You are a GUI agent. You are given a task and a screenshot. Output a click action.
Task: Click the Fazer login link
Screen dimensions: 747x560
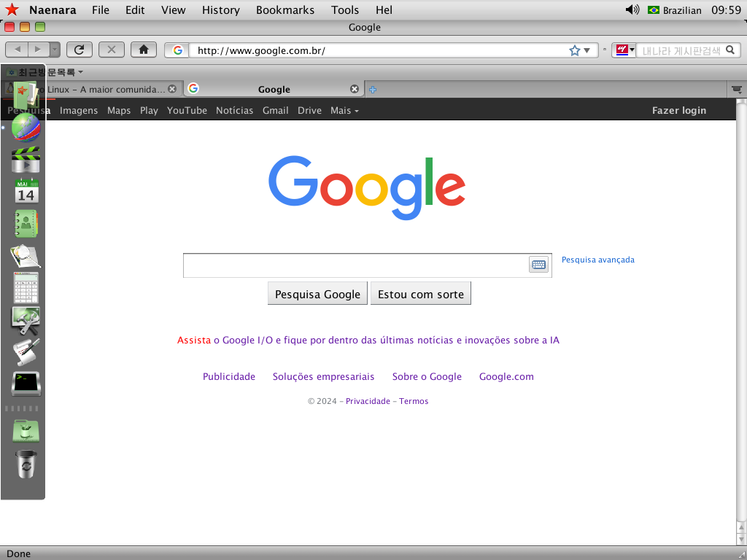pyautogui.click(x=679, y=111)
